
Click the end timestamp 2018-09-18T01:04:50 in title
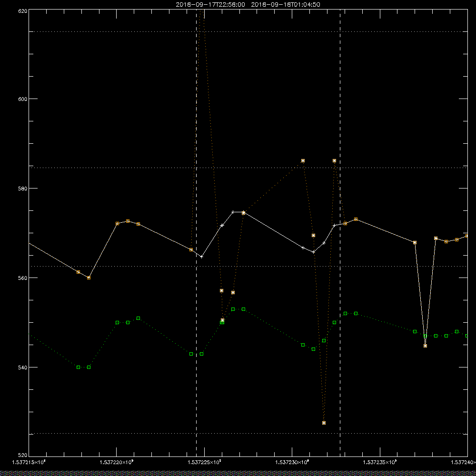pos(285,5)
